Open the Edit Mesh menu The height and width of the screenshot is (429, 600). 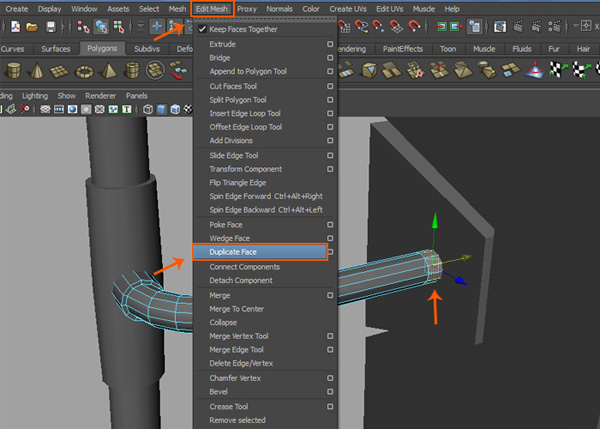coord(212,9)
